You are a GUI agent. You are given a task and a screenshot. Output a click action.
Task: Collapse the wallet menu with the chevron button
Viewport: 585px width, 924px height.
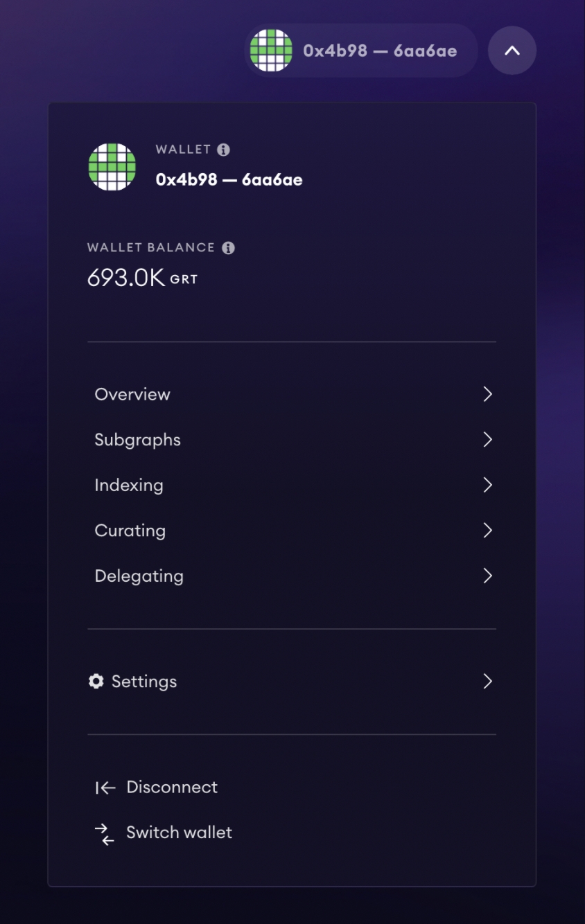[512, 50]
